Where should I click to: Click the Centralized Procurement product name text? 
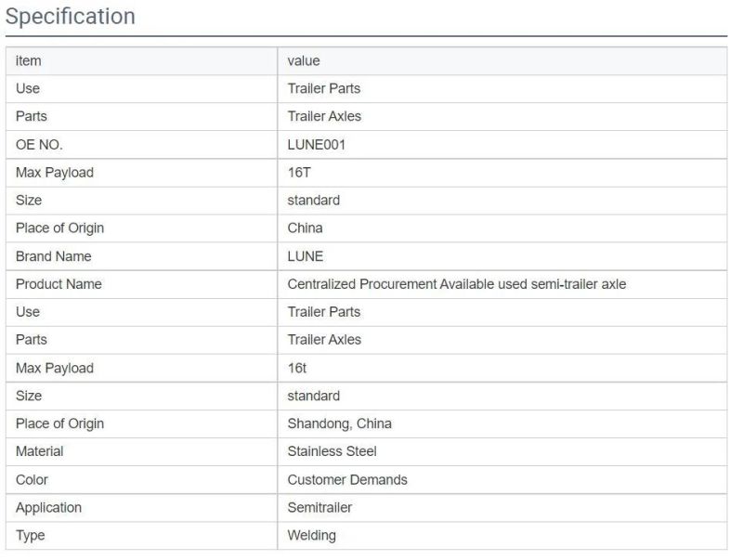tap(457, 284)
